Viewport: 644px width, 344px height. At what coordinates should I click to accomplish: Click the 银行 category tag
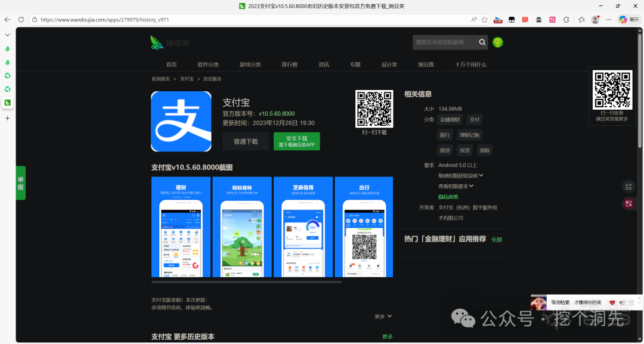pos(445,135)
